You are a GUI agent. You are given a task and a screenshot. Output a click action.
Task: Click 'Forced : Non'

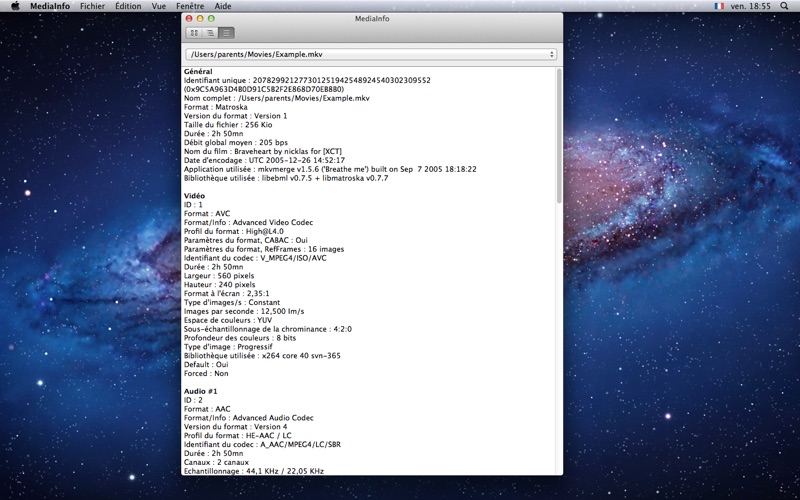206,373
